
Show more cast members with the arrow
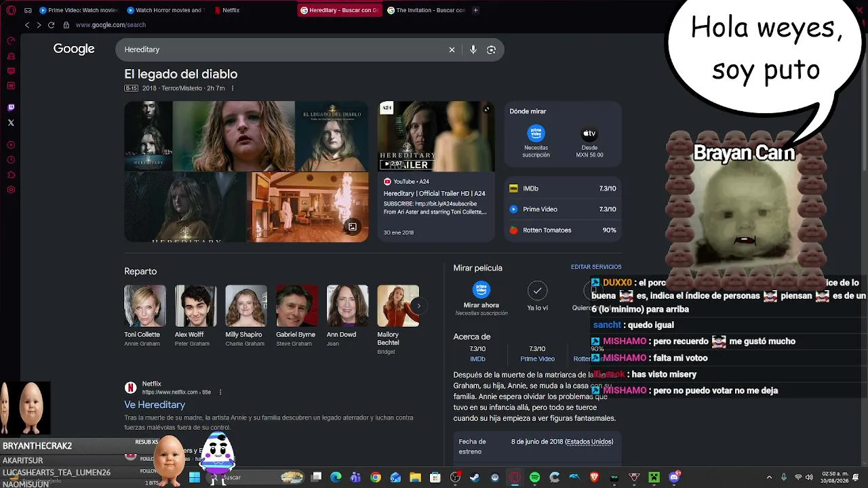coord(418,306)
